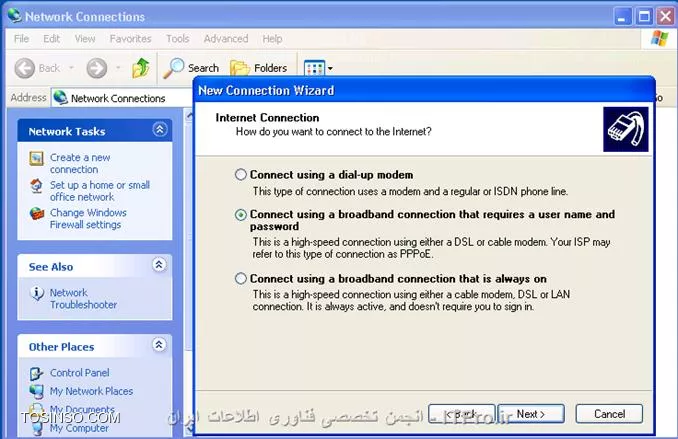Open the Tools menu
This screenshot has height=439, width=678.
click(178, 39)
